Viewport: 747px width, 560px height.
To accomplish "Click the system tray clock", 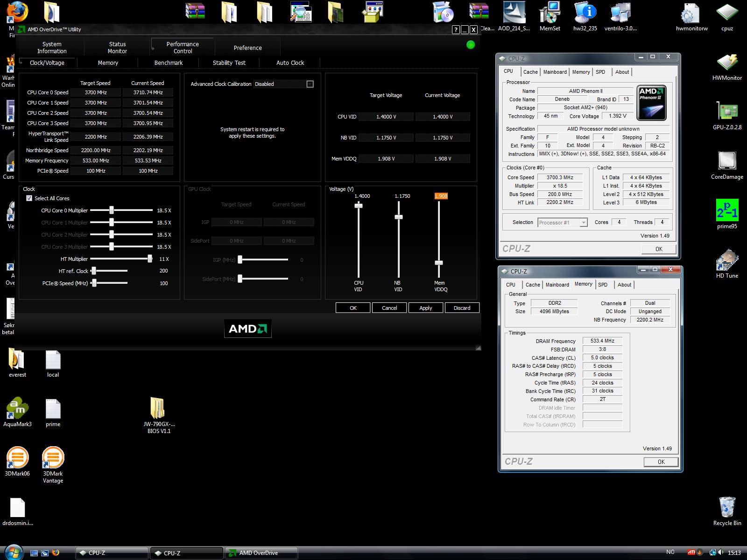I will 734,553.
